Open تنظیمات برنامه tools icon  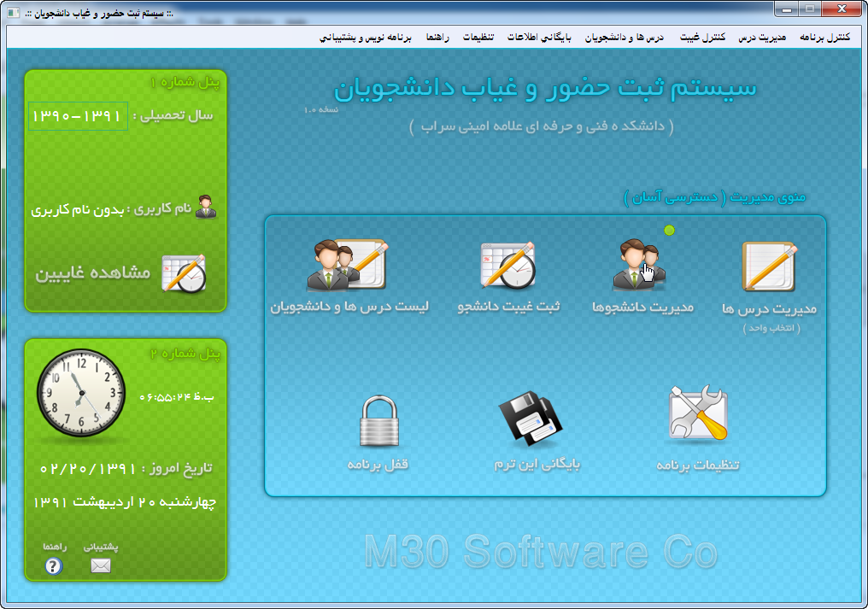pos(698,414)
